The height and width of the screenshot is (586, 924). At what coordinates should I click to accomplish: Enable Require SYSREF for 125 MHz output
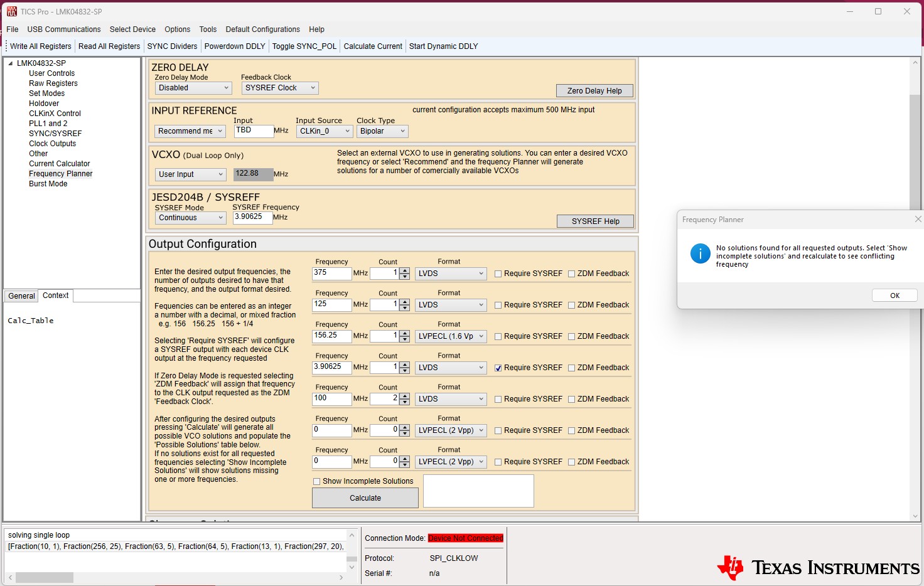[498, 305]
